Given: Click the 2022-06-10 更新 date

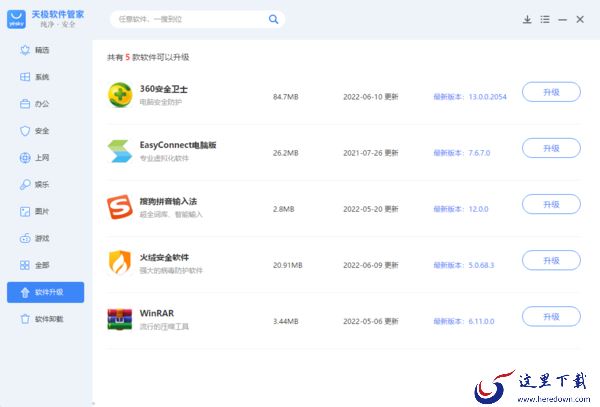Looking at the screenshot, I should 371,97.
